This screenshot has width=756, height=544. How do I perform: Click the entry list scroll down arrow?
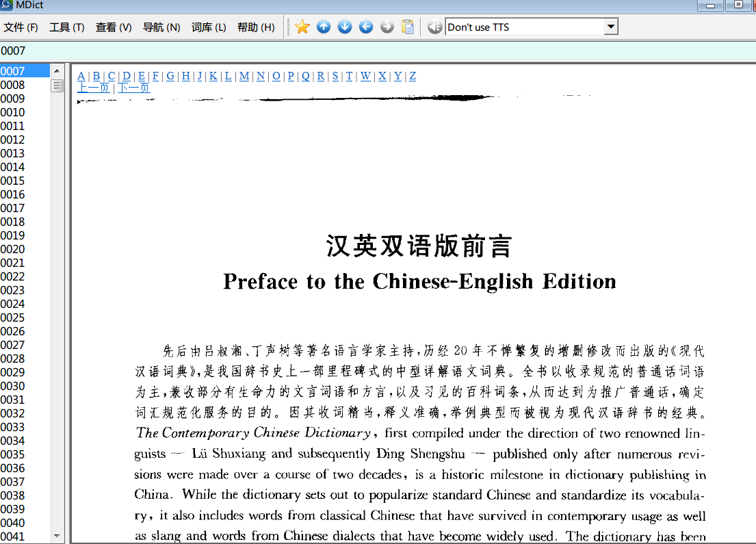[x=57, y=536]
